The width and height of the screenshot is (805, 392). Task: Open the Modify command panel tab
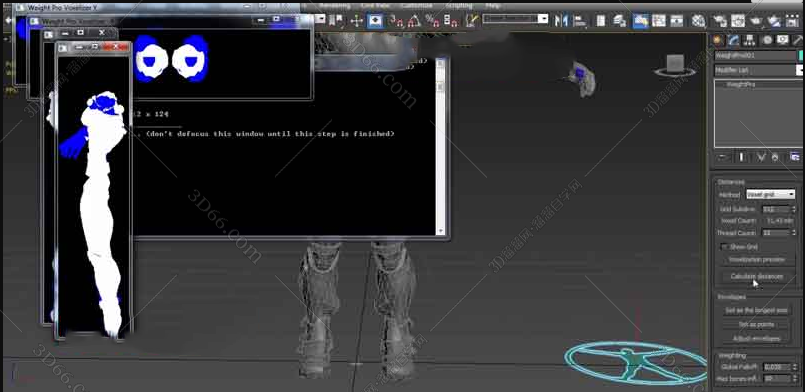734,40
